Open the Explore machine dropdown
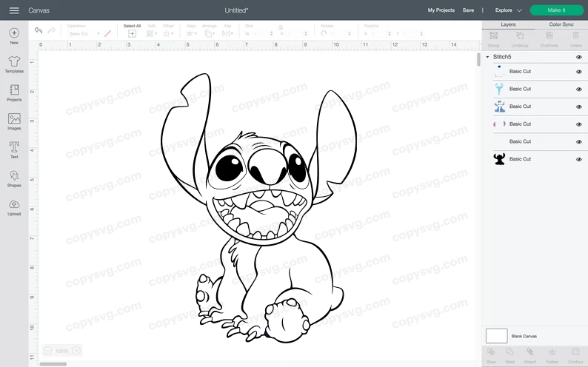This screenshot has width=588, height=367. (x=508, y=10)
